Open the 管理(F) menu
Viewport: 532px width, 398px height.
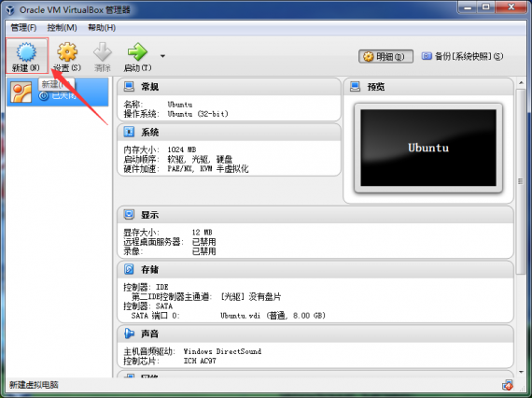23,27
